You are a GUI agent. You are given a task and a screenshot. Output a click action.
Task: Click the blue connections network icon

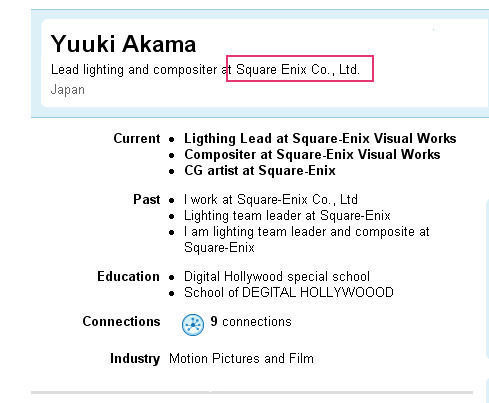[193, 324]
